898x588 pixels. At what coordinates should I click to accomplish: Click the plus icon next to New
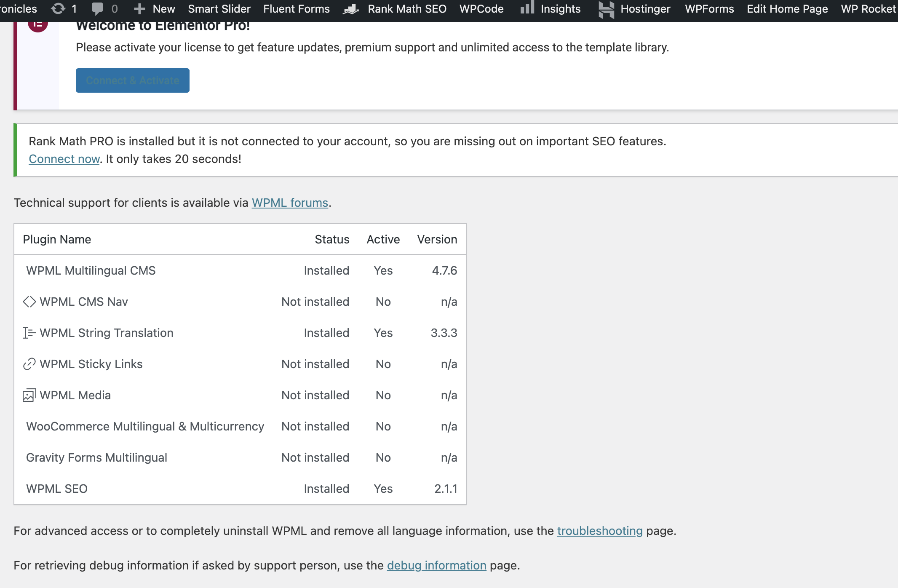[139, 9]
